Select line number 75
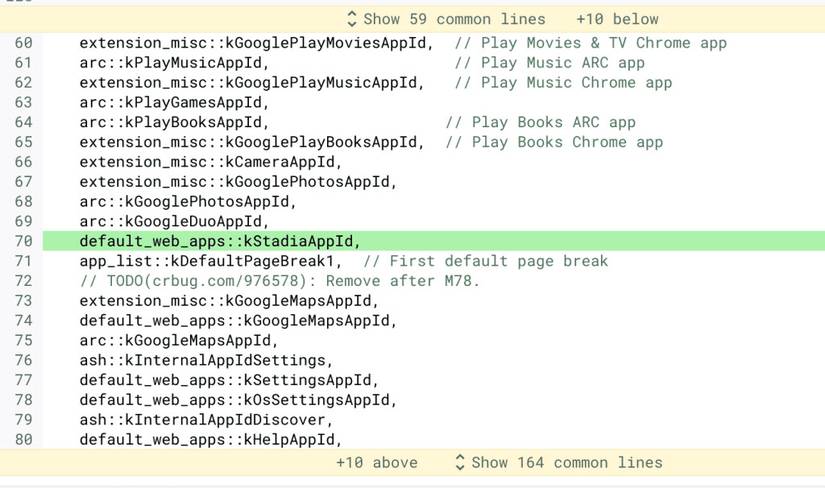Screen dimensions: 825x488 pyautogui.click(x=23, y=340)
